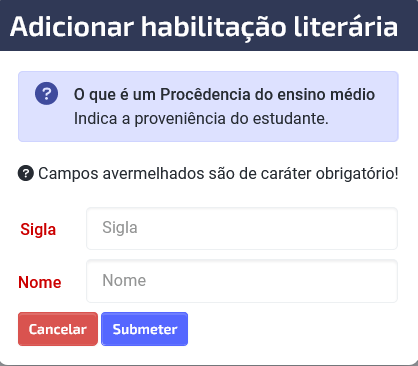The height and width of the screenshot is (366, 418).
Task: Submit the form with the Submeter button
Action: [144, 329]
